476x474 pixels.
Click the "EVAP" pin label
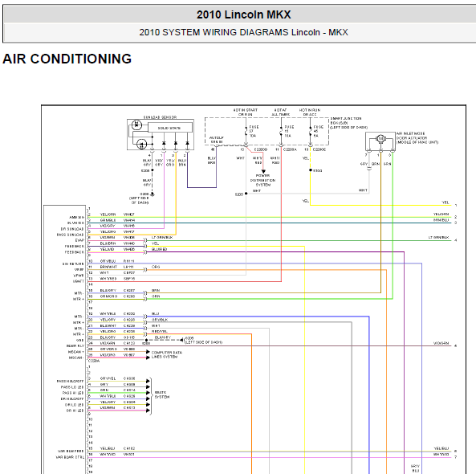pos(79,240)
